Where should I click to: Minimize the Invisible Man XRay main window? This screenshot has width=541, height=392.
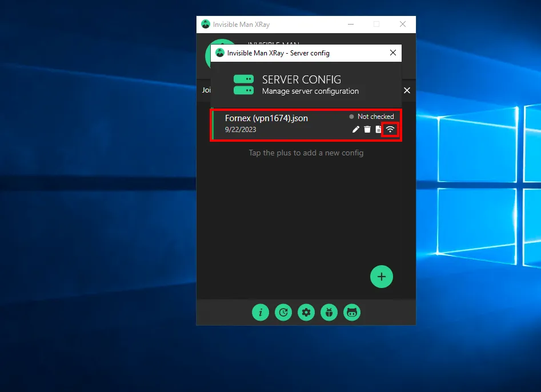click(351, 24)
